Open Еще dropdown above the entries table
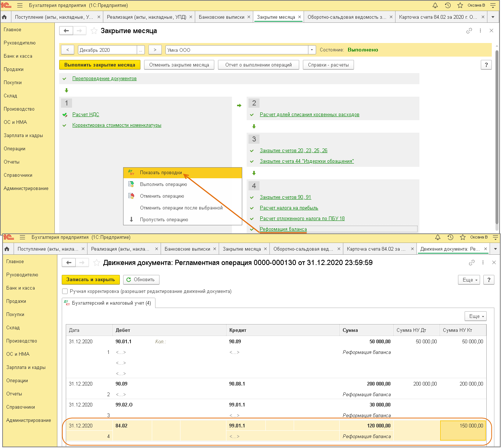The height and width of the screenshot is (448, 501). point(476,316)
